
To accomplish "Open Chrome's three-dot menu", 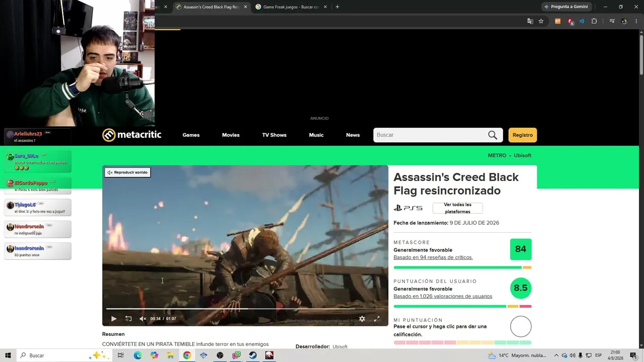I will 636,21.
